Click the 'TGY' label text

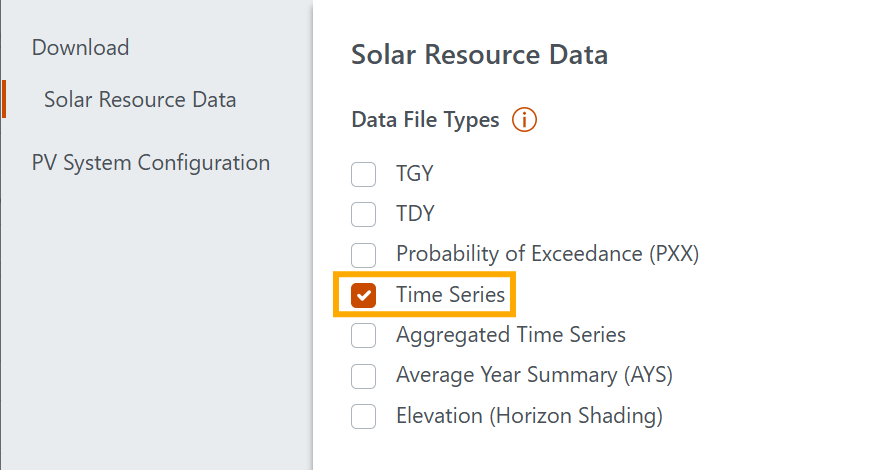415,174
